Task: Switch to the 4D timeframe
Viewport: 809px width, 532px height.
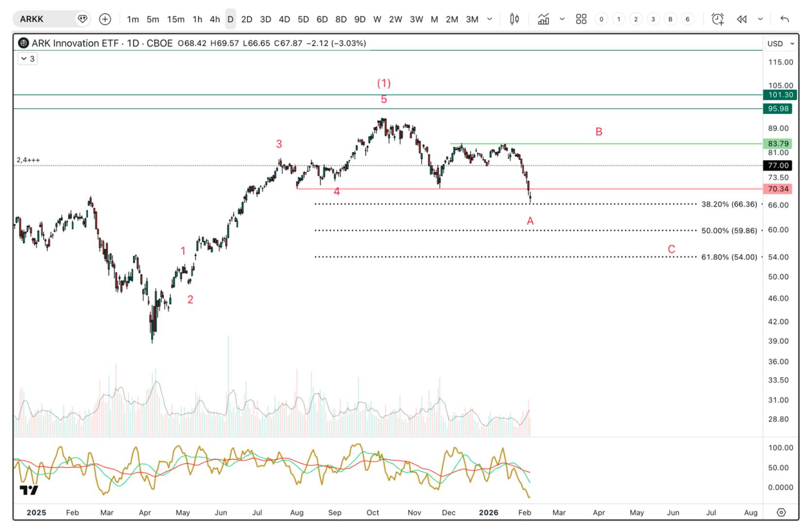Action: (x=285, y=19)
